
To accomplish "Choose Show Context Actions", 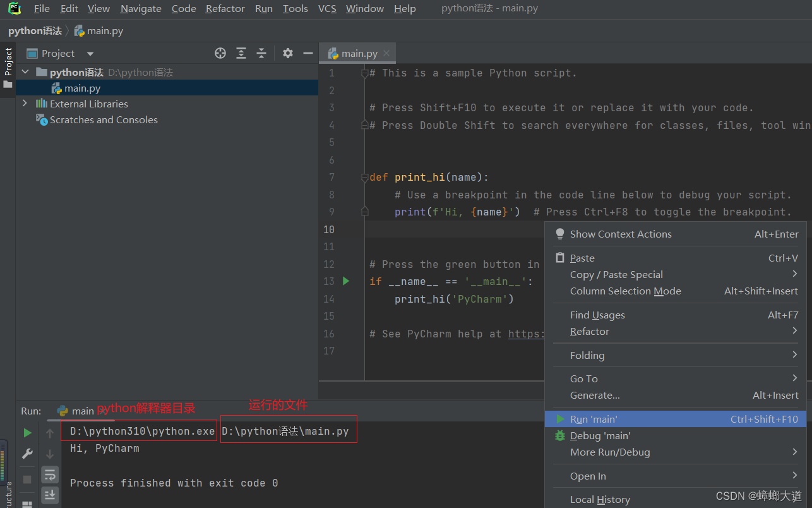I will tap(676, 234).
